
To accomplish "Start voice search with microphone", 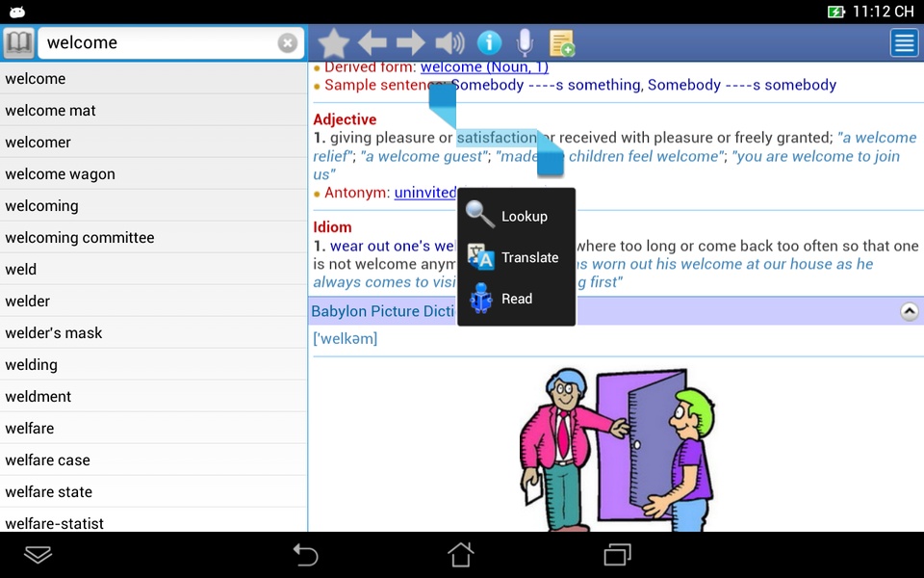I will tap(525, 42).
